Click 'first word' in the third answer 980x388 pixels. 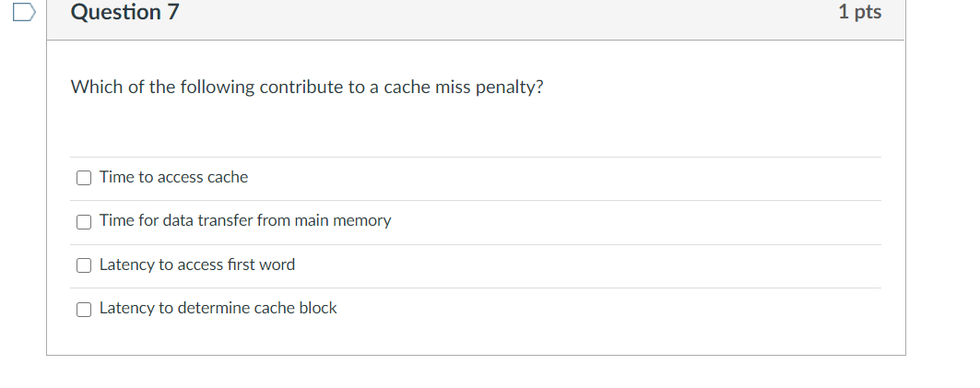point(262,265)
